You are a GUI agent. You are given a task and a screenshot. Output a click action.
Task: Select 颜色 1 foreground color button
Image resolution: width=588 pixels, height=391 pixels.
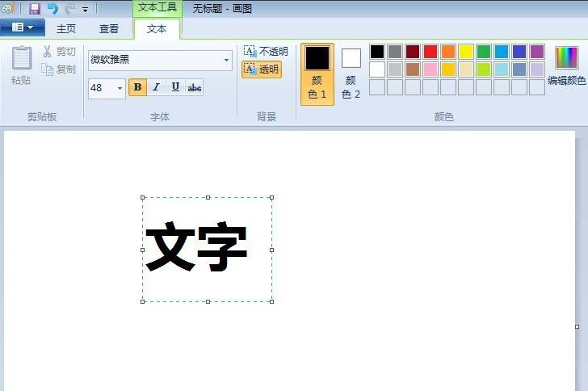[x=317, y=74]
